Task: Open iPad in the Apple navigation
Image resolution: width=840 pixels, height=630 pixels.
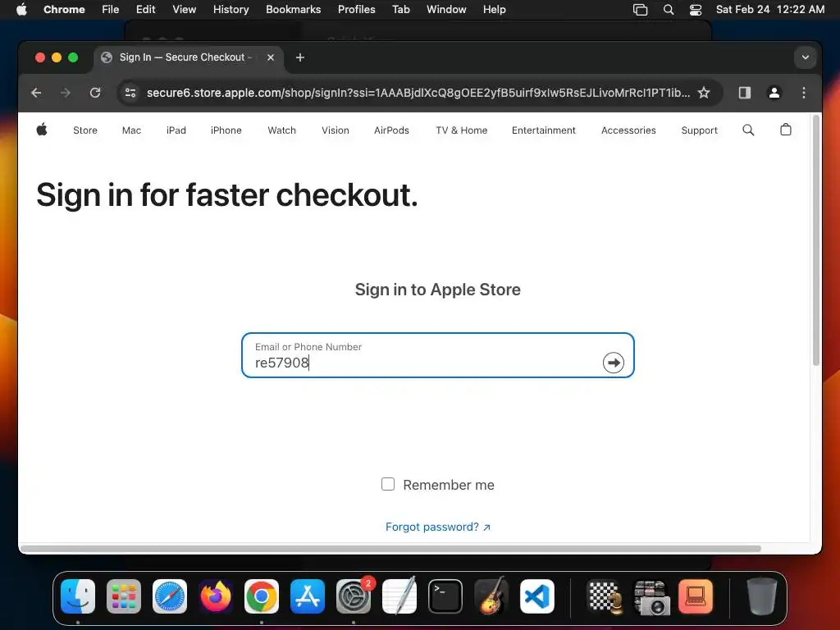Action: (176, 130)
